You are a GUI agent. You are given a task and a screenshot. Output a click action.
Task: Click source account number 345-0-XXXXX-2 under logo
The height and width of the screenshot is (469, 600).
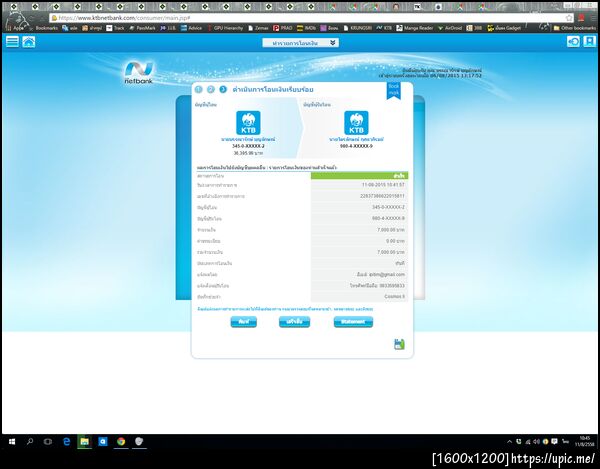tap(248, 146)
